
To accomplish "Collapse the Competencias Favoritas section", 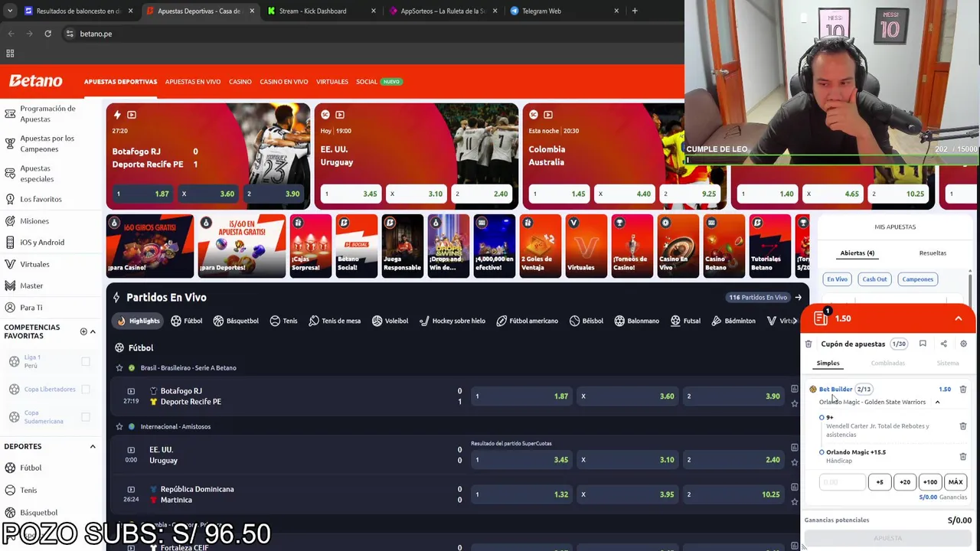I will coord(93,331).
